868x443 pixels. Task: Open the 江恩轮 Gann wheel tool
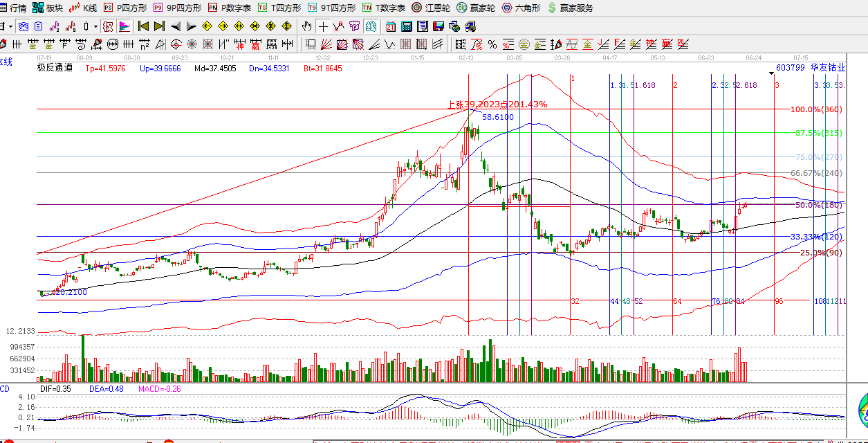432,8
